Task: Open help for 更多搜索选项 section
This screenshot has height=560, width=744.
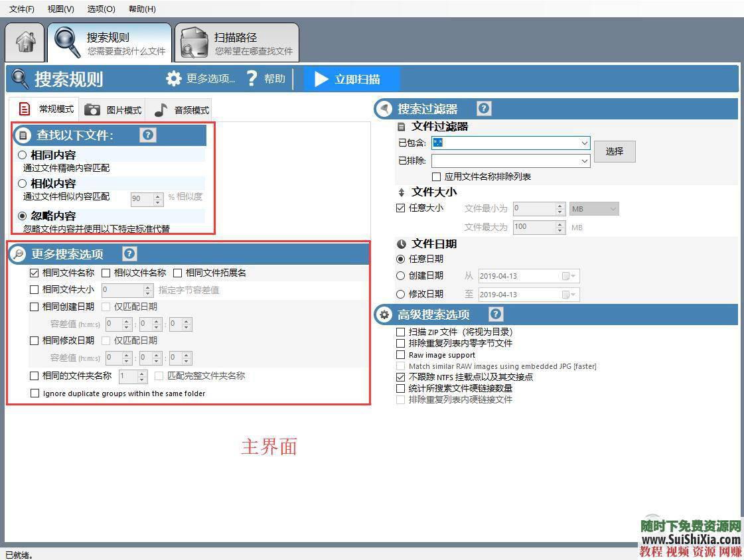Action: 129,253
